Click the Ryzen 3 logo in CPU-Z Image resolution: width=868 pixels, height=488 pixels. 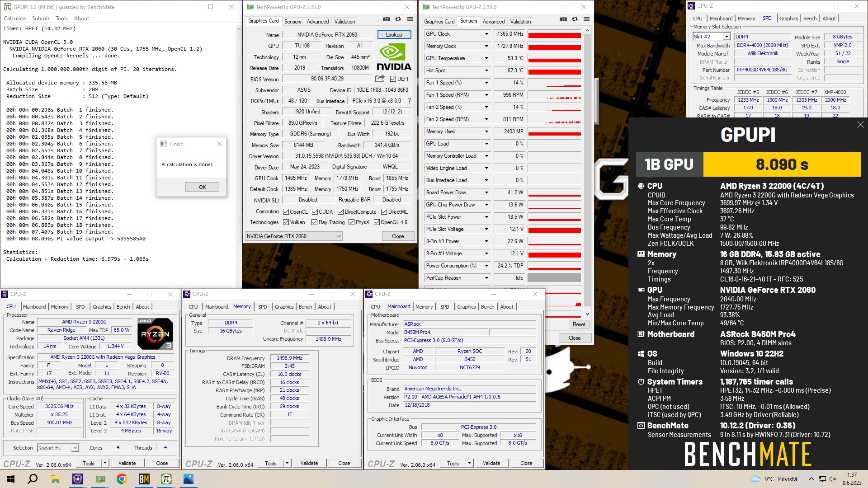(x=155, y=334)
